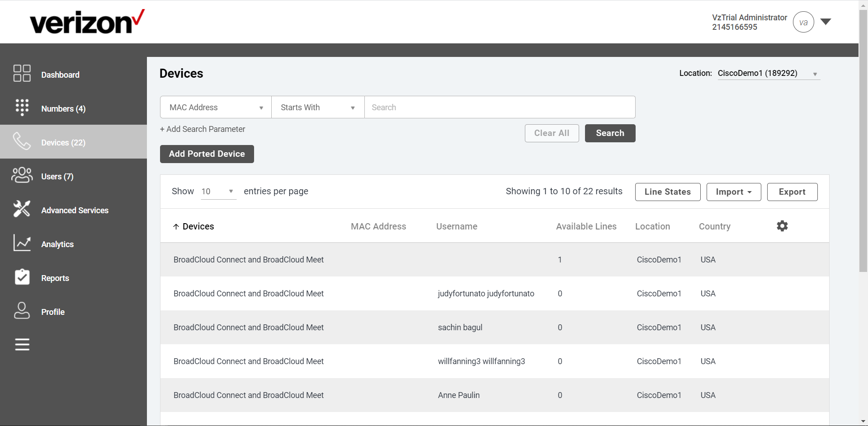Click the Reports checkmark icon
This screenshot has height=426, width=868.
pyautogui.click(x=22, y=276)
